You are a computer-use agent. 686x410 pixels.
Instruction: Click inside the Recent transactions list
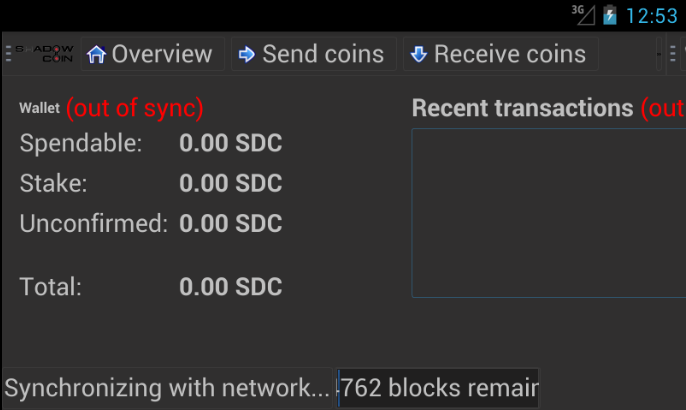pyautogui.click(x=549, y=213)
